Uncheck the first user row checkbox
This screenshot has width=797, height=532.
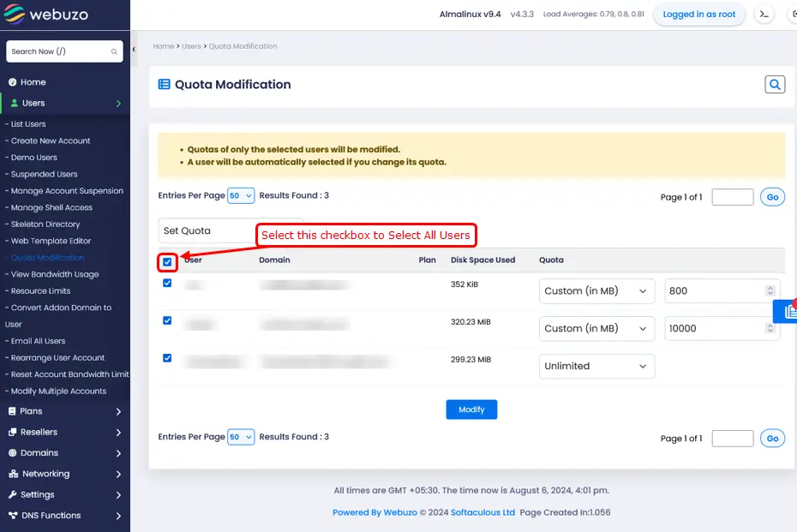click(x=167, y=283)
